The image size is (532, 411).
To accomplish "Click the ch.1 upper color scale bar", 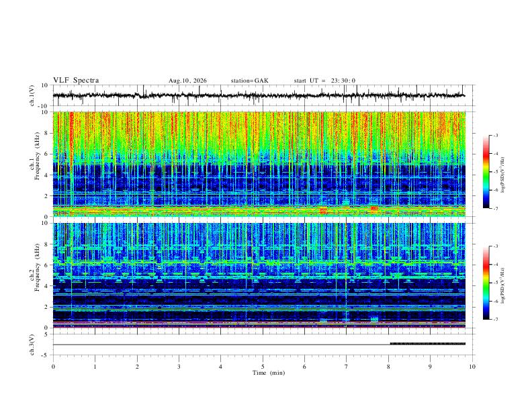I will tap(486, 172).
